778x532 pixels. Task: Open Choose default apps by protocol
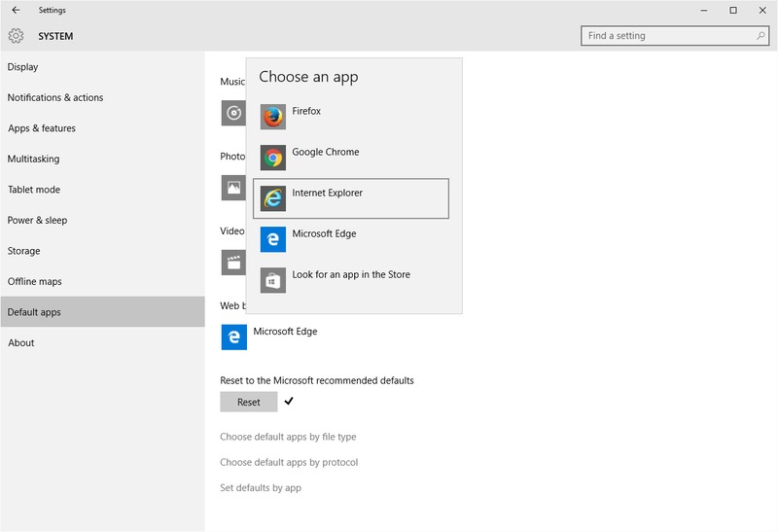point(289,462)
